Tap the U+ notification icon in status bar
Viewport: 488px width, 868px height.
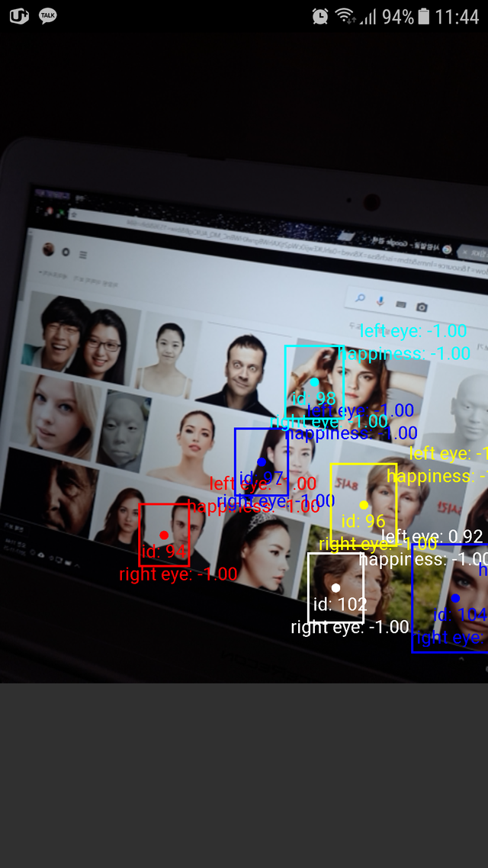18,16
